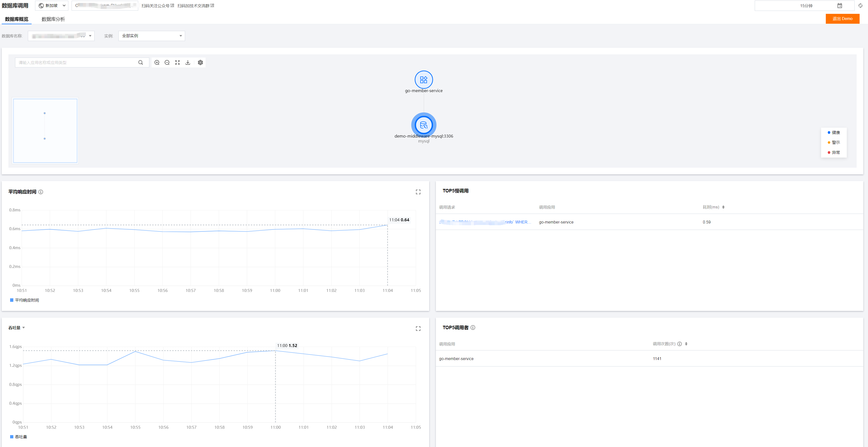Click the 退出 Demo button
This screenshot has height=447, width=868.
pyautogui.click(x=842, y=19)
